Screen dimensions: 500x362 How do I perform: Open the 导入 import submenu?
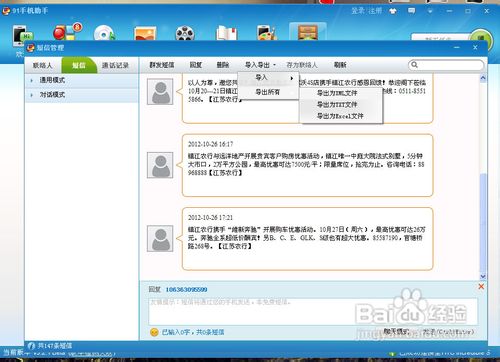pos(268,78)
